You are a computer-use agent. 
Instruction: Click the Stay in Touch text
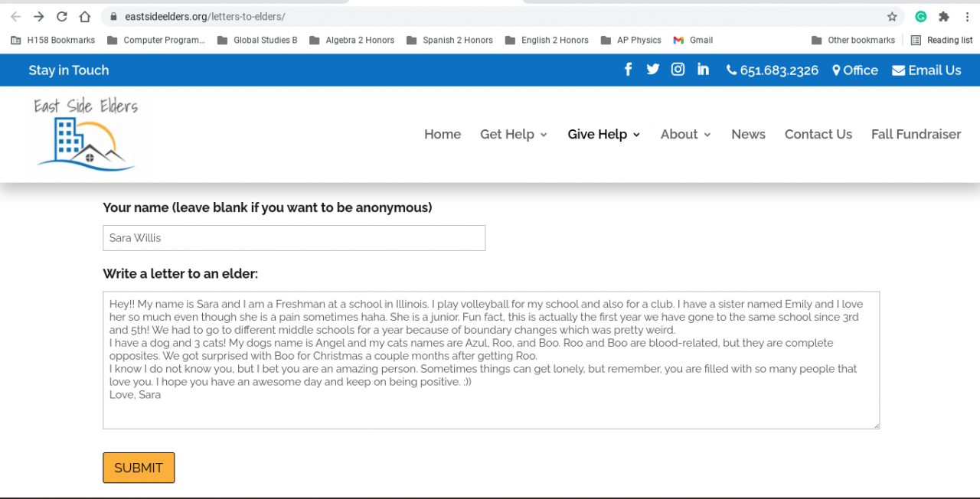[x=69, y=70]
